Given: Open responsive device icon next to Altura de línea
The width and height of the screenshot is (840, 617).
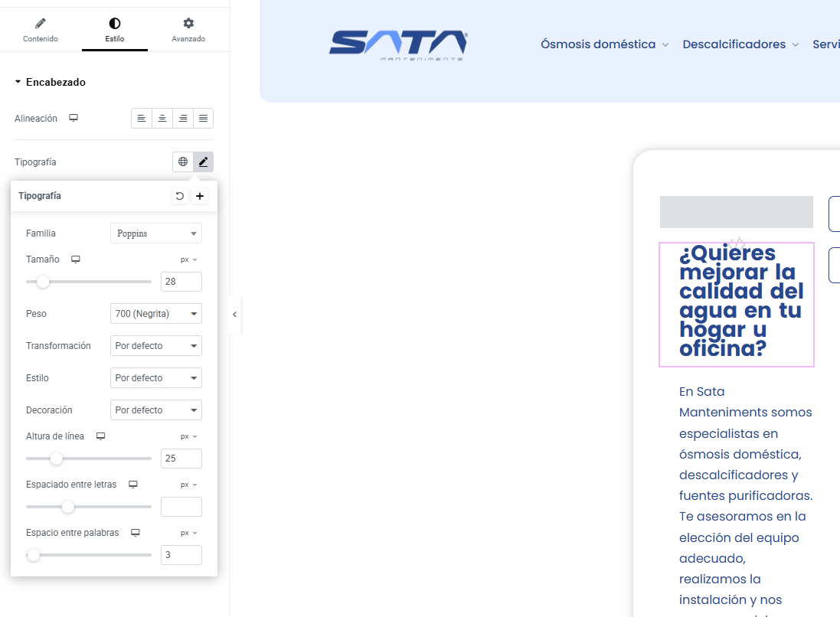Looking at the screenshot, I should click(101, 436).
